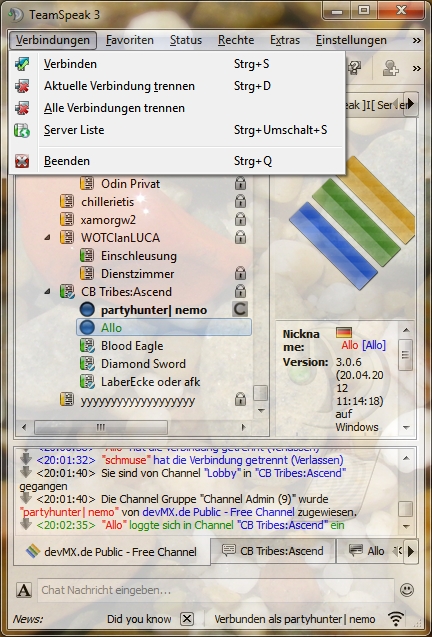Click the lock icon on chillerietis
The height and width of the screenshot is (637, 432).
tap(240, 201)
